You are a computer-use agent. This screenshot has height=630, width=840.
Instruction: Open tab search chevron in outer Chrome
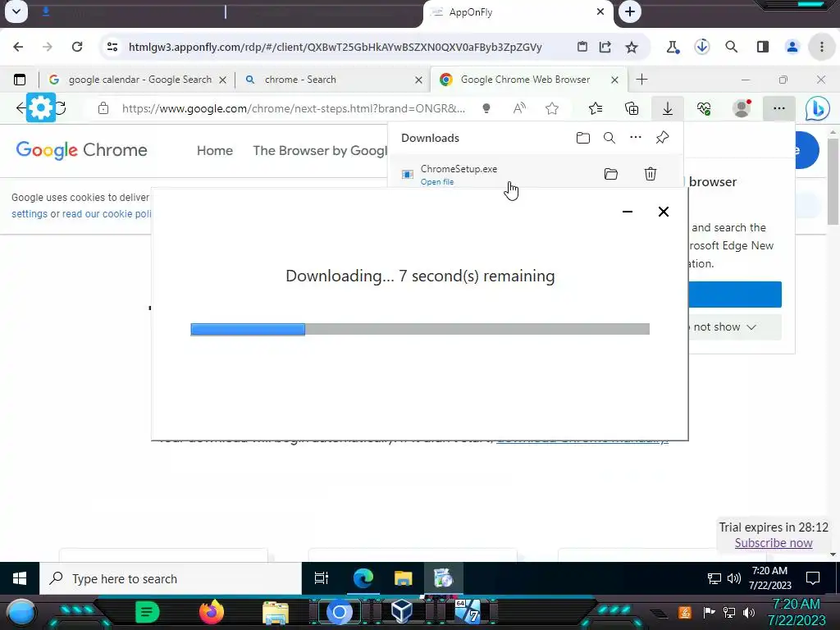click(16, 11)
